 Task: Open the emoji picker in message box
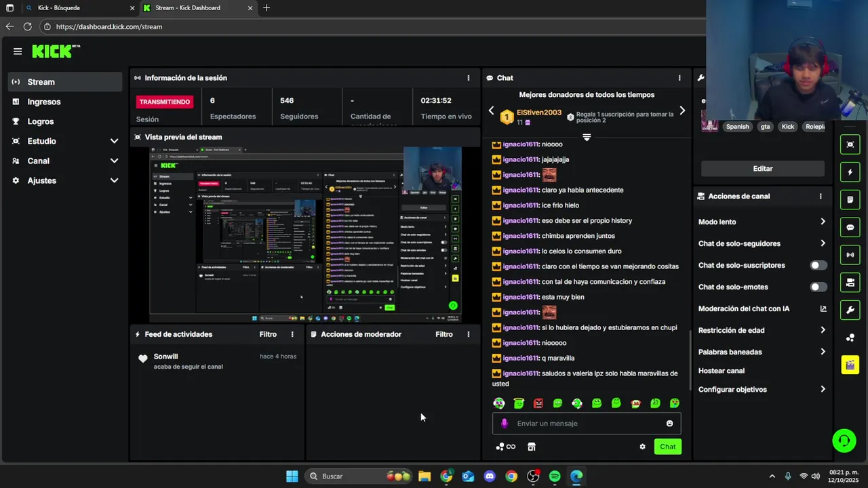[x=669, y=424]
